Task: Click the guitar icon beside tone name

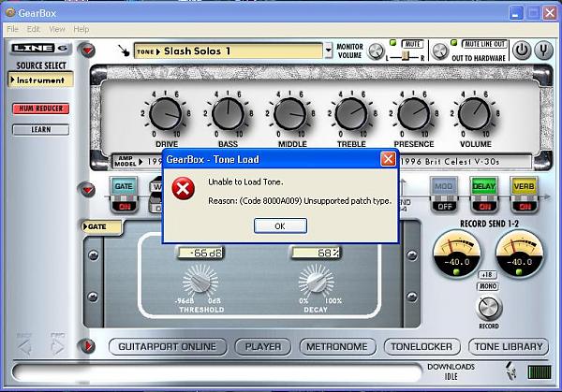Action: coord(123,51)
